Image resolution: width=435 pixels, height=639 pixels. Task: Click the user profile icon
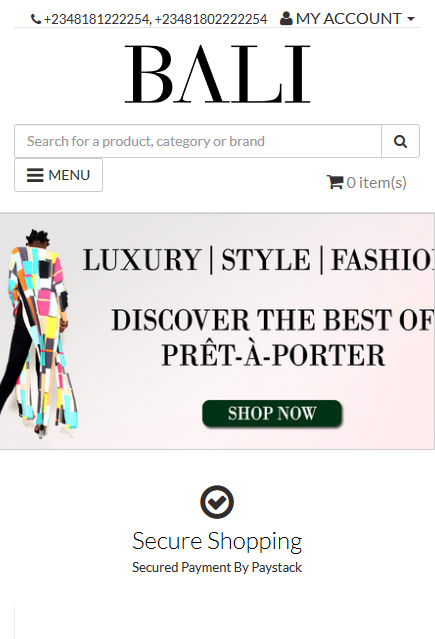click(286, 18)
